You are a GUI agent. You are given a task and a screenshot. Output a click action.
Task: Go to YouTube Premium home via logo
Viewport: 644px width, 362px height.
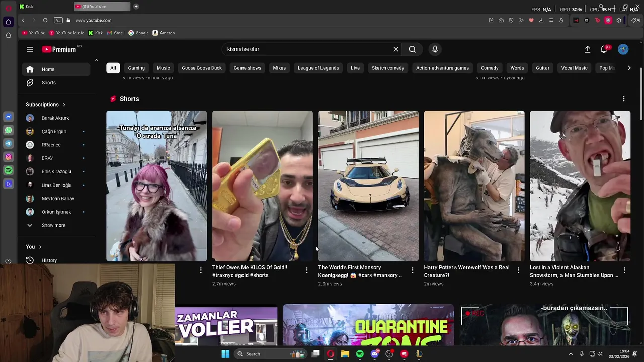pos(59,49)
